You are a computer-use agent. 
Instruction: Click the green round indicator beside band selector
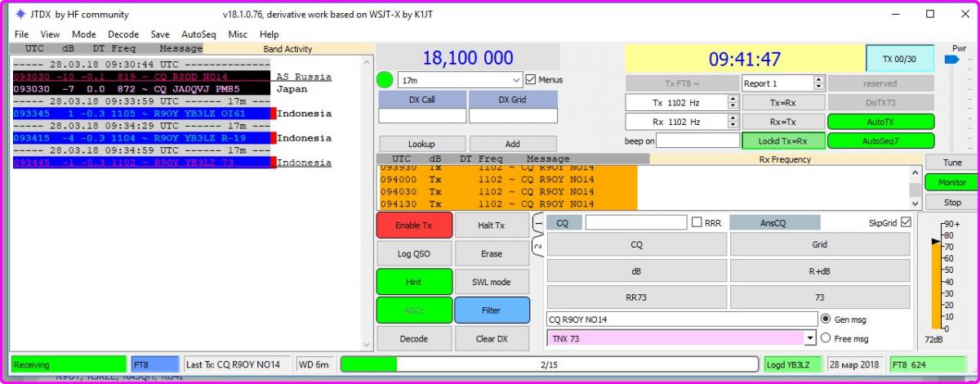385,80
